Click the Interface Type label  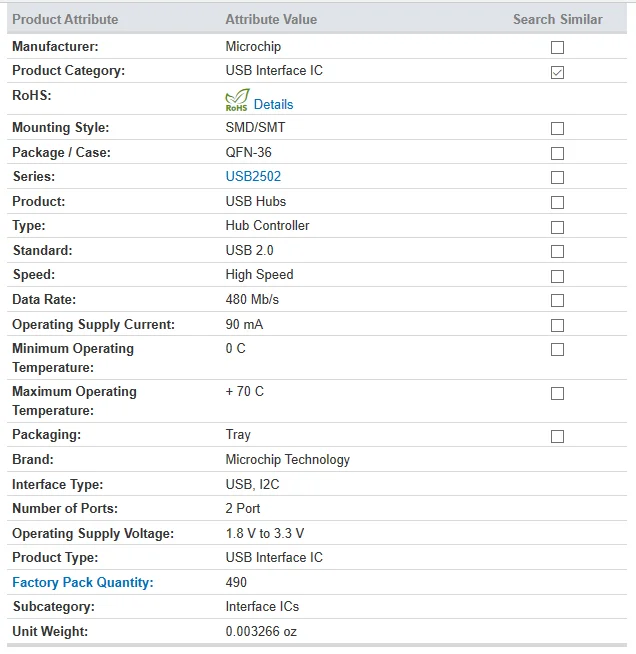(x=58, y=484)
